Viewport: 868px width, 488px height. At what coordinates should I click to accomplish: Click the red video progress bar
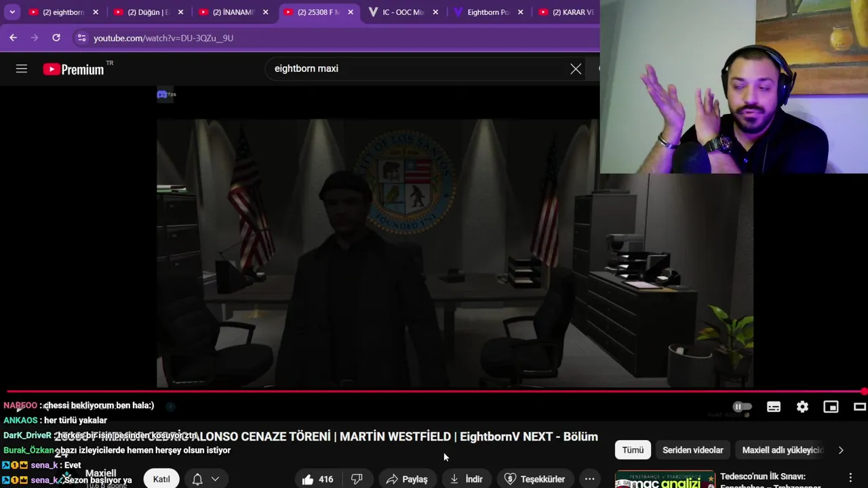tap(434, 392)
